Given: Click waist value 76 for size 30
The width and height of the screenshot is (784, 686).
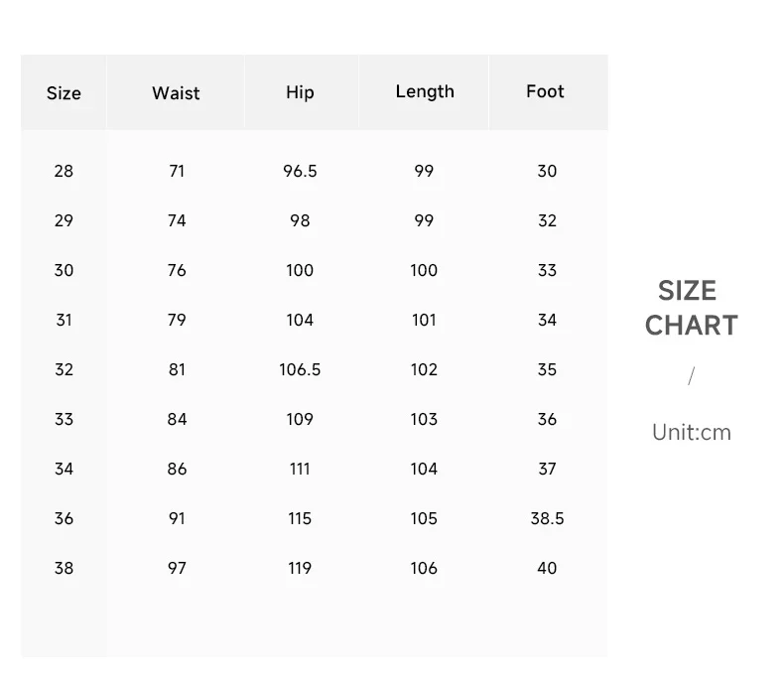Looking at the screenshot, I should [177, 270].
